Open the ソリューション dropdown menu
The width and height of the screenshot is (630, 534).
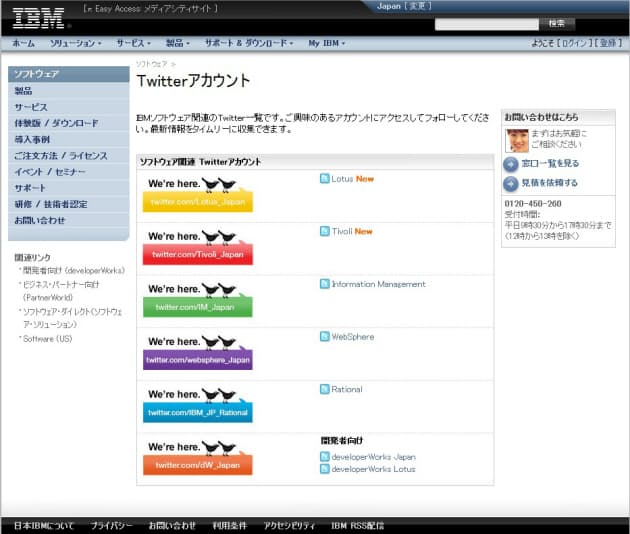click(x=76, y=44)
